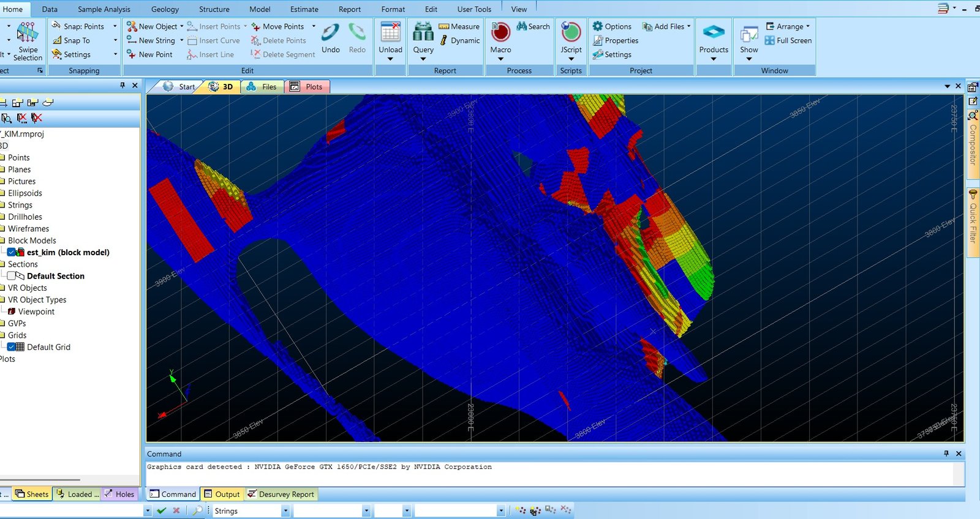Screen dimensions: 980x519
Task: Switch to the Sheets panel tab
Action: tap(32, 494)
